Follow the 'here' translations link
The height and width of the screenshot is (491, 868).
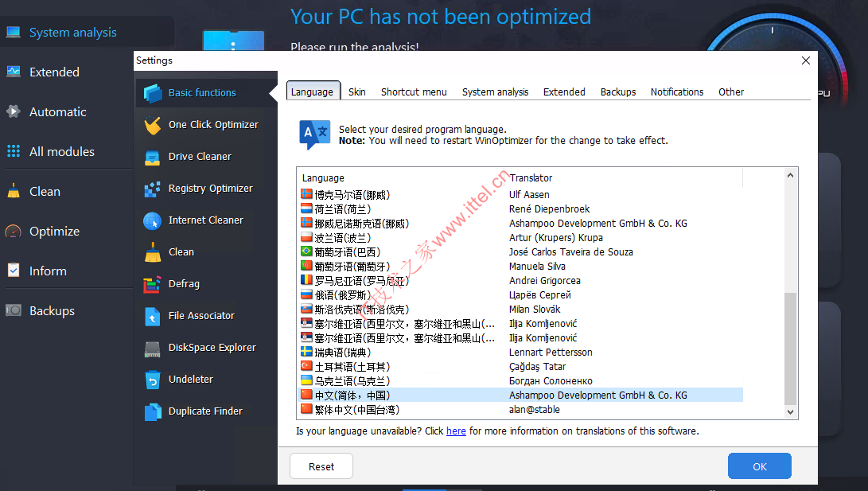click(x=456, y=431)
